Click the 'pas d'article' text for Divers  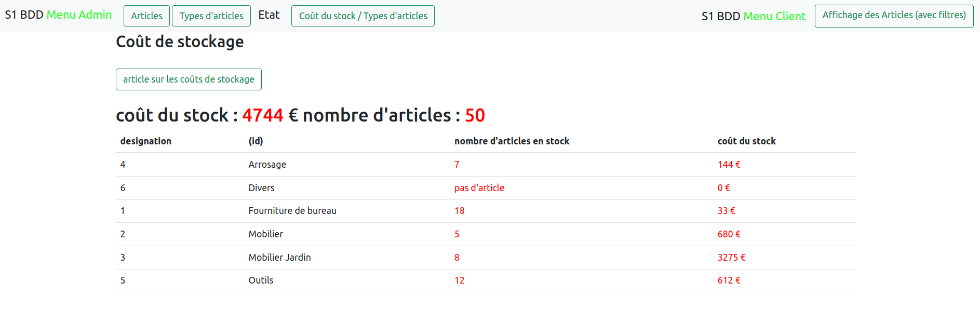(x=479, y=188)
